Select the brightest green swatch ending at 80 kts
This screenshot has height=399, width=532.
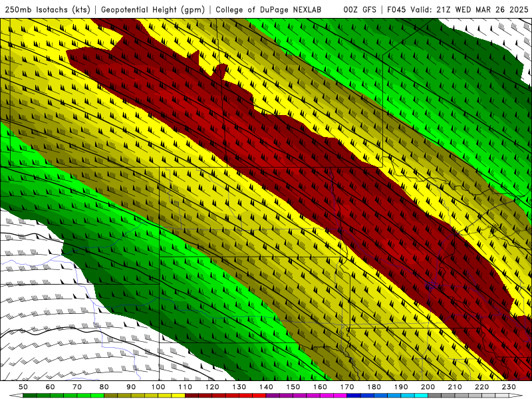[97, 396]
